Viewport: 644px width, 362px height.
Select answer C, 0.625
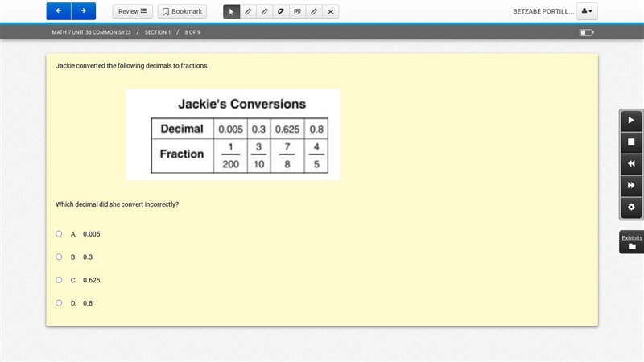coord(59,279)
